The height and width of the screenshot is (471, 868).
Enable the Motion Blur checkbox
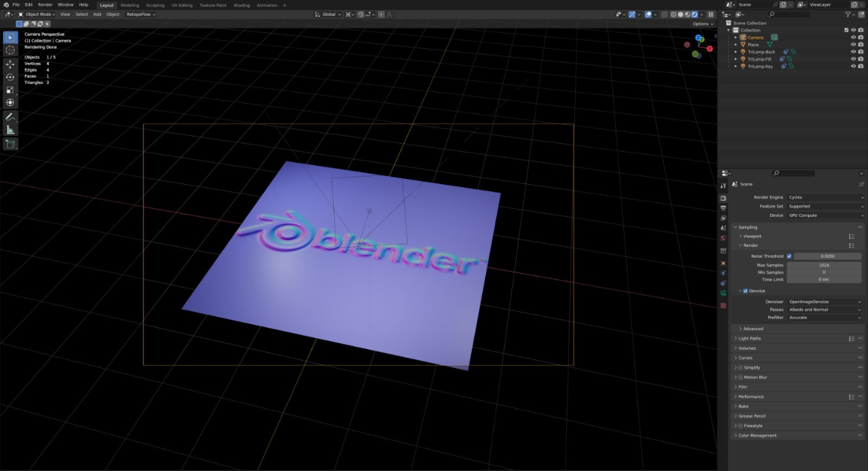coord(740,377)
